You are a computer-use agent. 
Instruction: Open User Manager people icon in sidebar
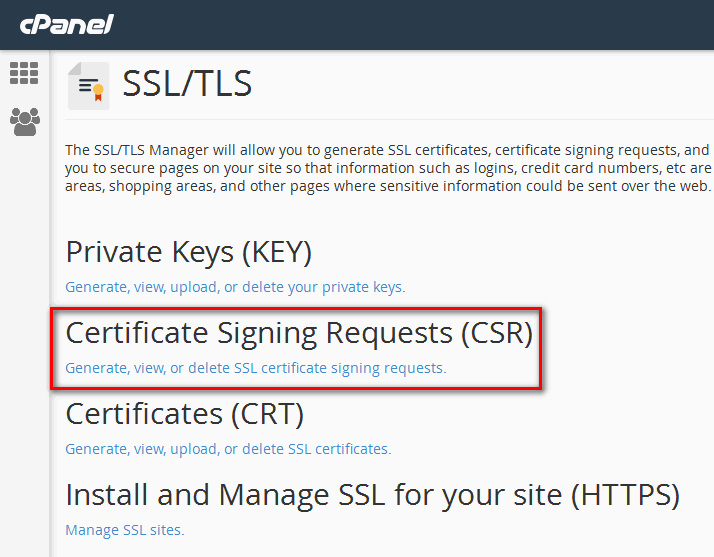click(x=24, y=122)
